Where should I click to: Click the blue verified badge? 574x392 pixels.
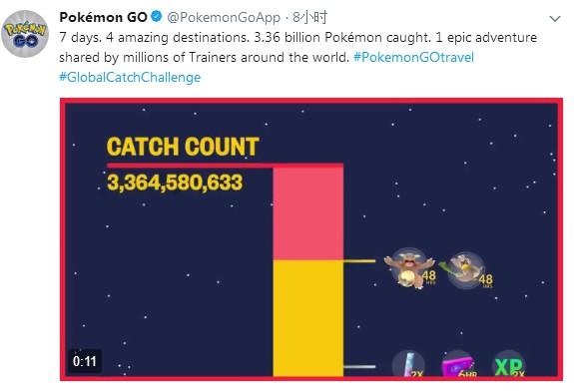click(157, 17)
